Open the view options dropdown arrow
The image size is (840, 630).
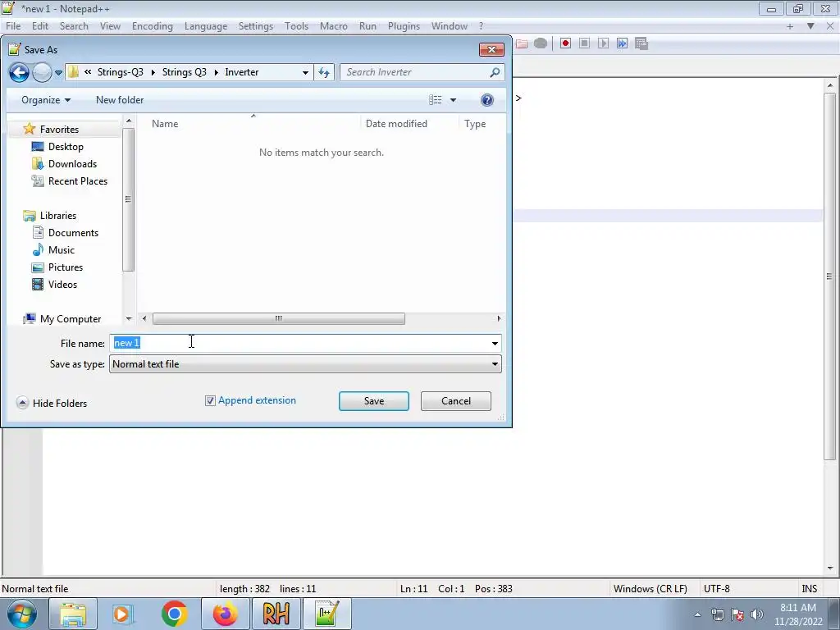tap(453, 100)
